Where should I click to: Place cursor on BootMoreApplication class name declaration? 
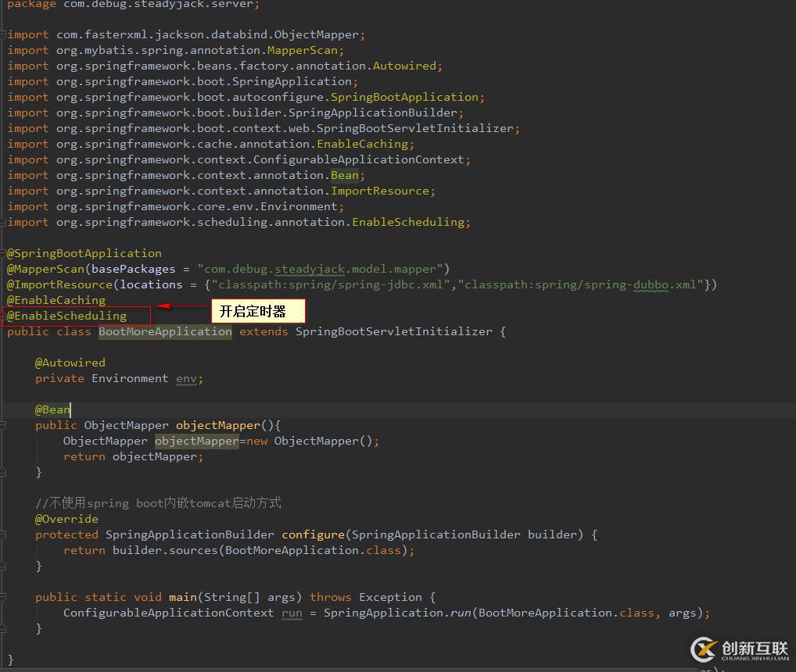[x=165, y=331]
